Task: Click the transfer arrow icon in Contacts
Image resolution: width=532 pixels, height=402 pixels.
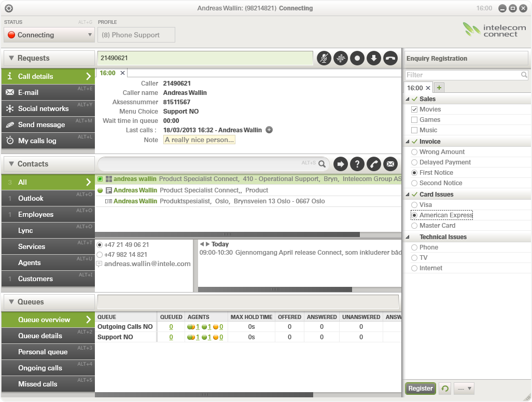Action: (341, 164)
